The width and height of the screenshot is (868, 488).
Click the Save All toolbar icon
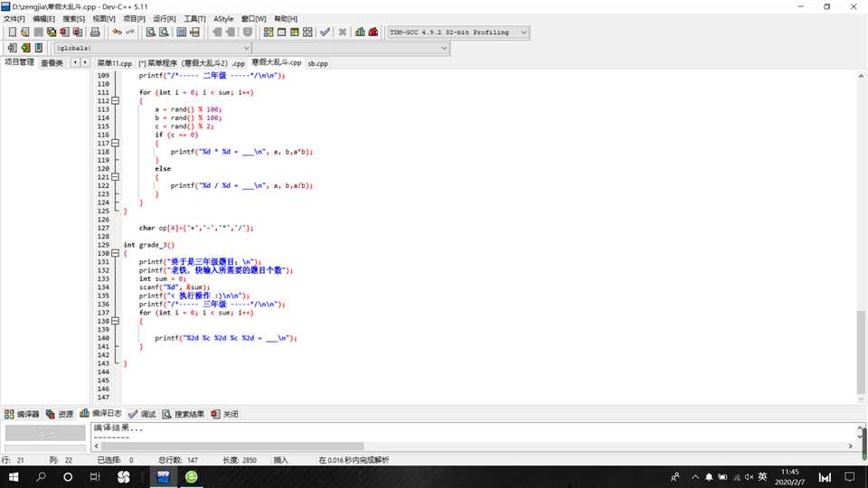pos(52,33)
